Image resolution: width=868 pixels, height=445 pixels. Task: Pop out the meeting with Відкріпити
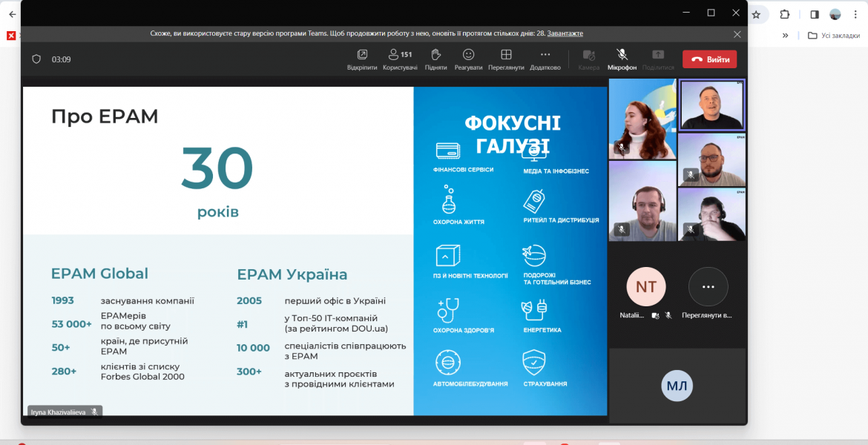(x=362, y=60)
